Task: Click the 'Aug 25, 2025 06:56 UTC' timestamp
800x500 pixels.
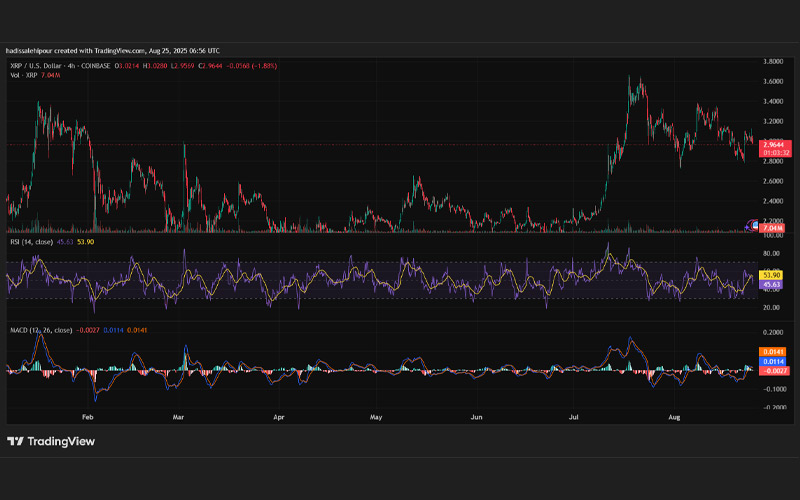Action: pyautogui.click(x=185, y=51)
